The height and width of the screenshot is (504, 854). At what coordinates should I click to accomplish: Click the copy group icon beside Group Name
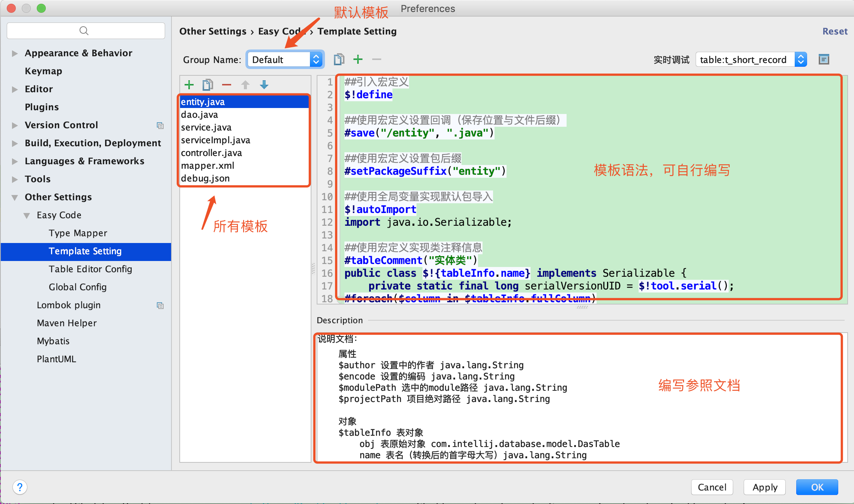click(x=339, y=59)
